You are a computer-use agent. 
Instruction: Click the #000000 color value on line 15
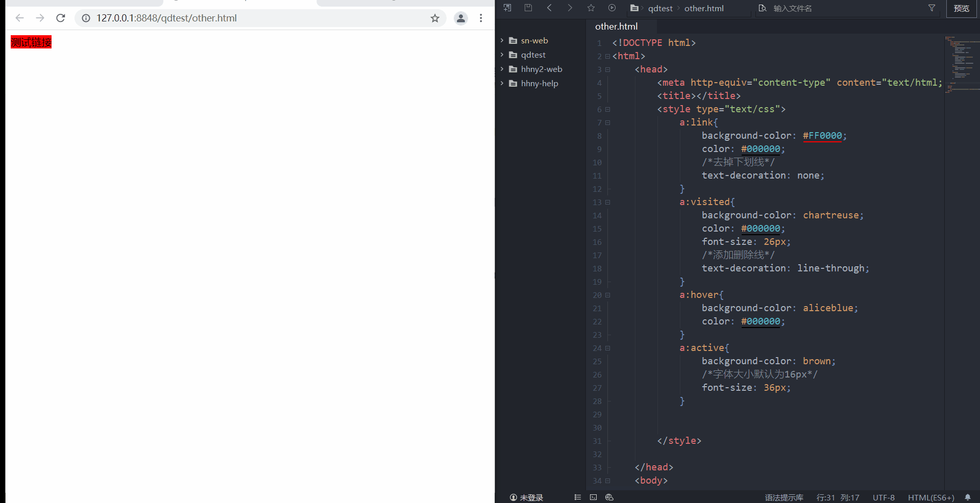pos(761,229)
